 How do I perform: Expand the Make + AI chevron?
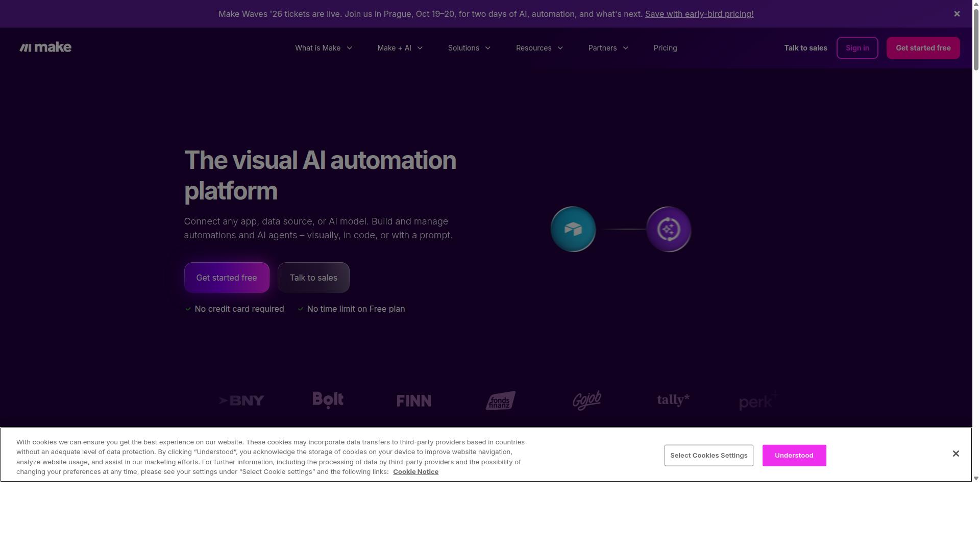tap(420, 48)
